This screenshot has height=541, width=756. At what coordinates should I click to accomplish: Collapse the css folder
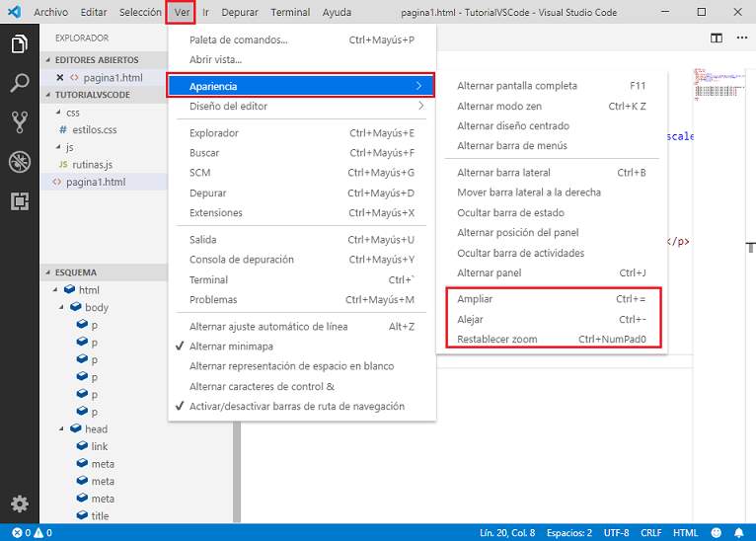(x=58, y=113)
